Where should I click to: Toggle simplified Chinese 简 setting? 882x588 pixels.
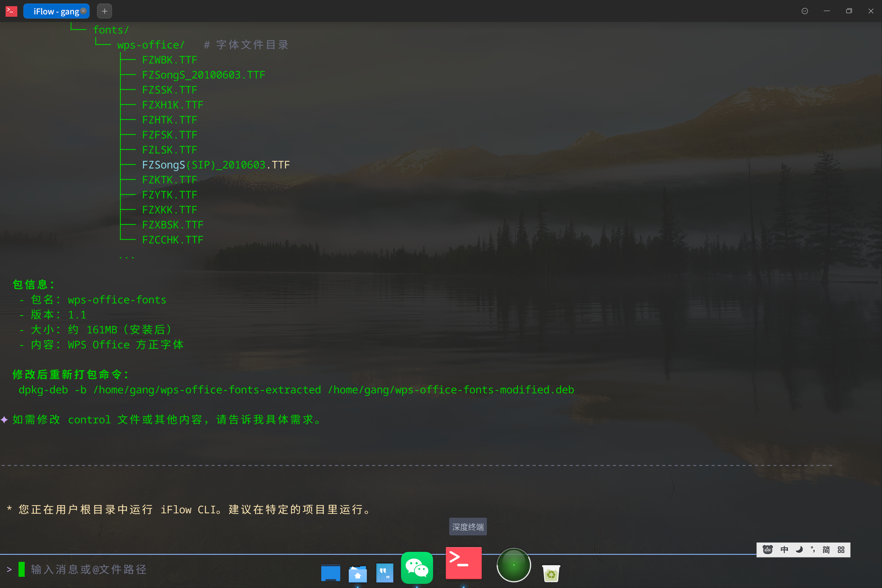tap(826, 550)
